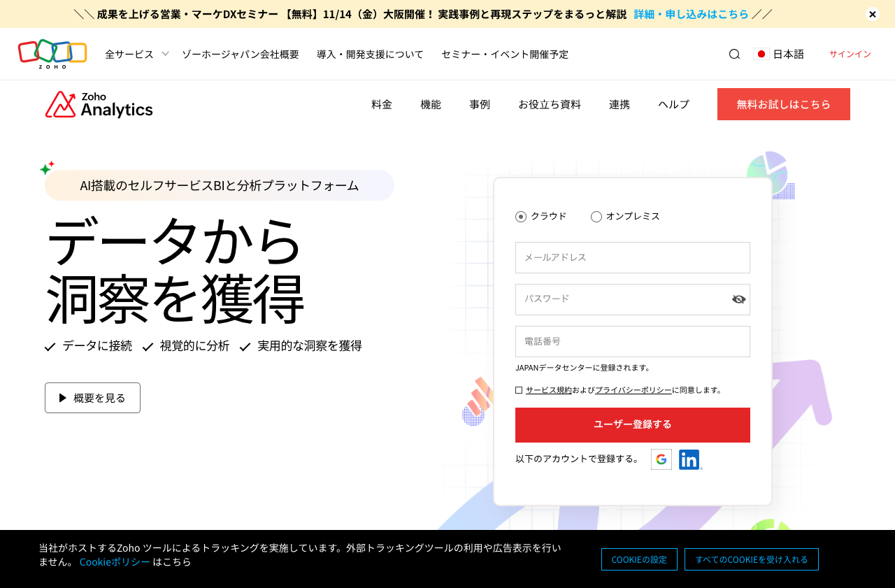Click the Japan flag icon
The image size is (895, 588).
click(x=760, y=53)
